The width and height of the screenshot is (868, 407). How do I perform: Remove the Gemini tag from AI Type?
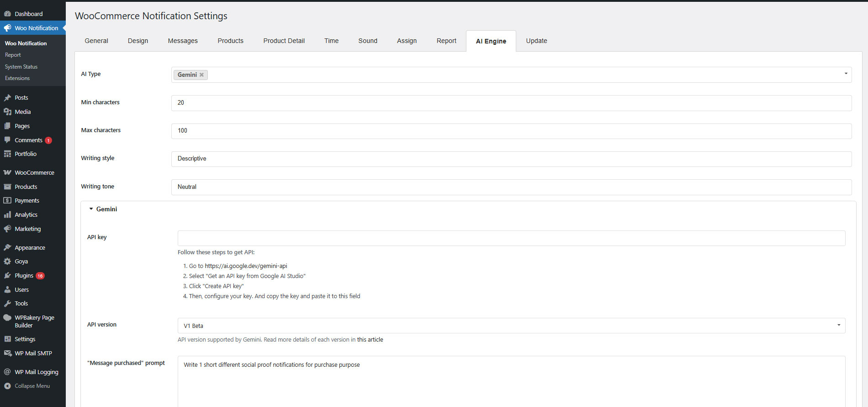(201, 75)
